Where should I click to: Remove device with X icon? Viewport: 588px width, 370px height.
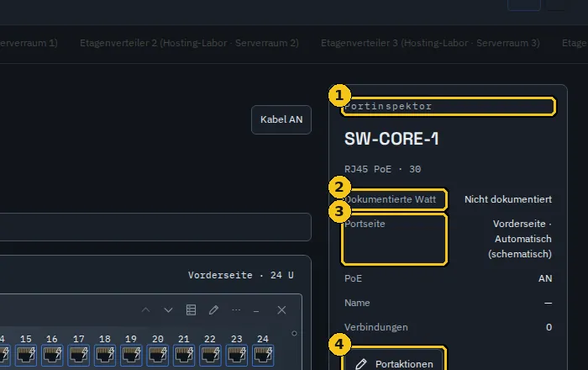pos(281,310)
